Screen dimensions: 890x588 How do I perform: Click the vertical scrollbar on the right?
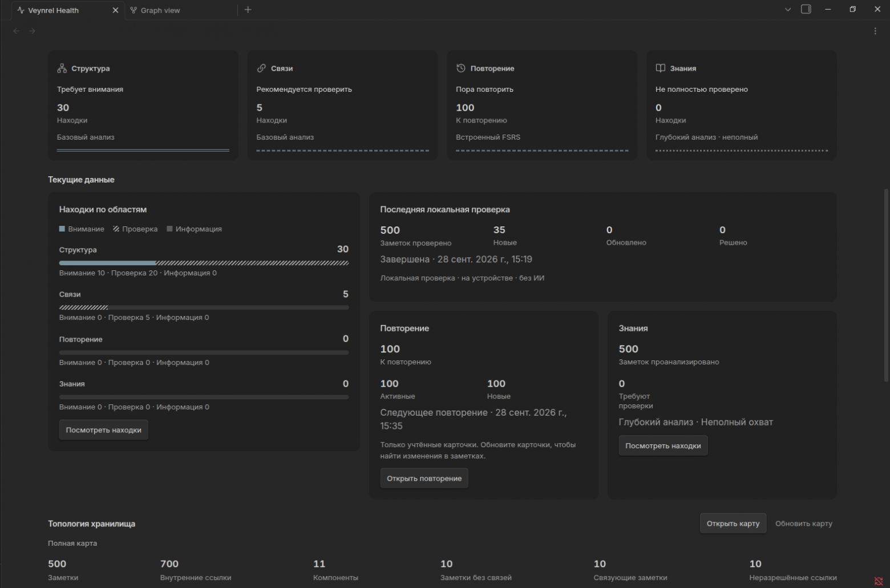(886, 285)
